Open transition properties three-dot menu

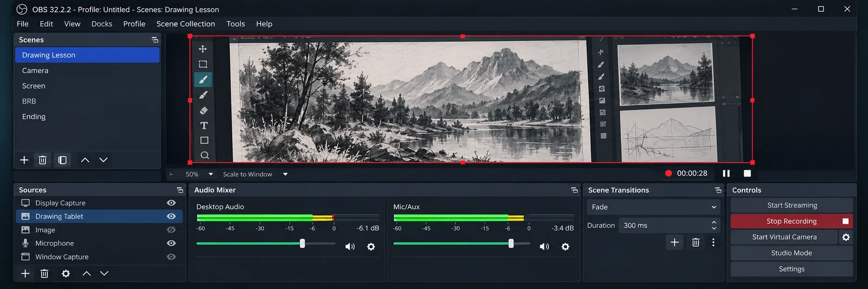713,242
